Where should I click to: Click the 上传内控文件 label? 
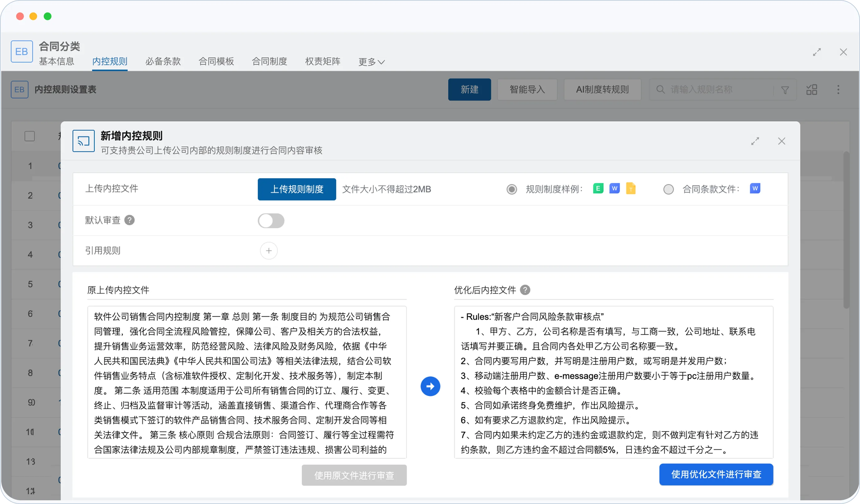tap(111, 188)
